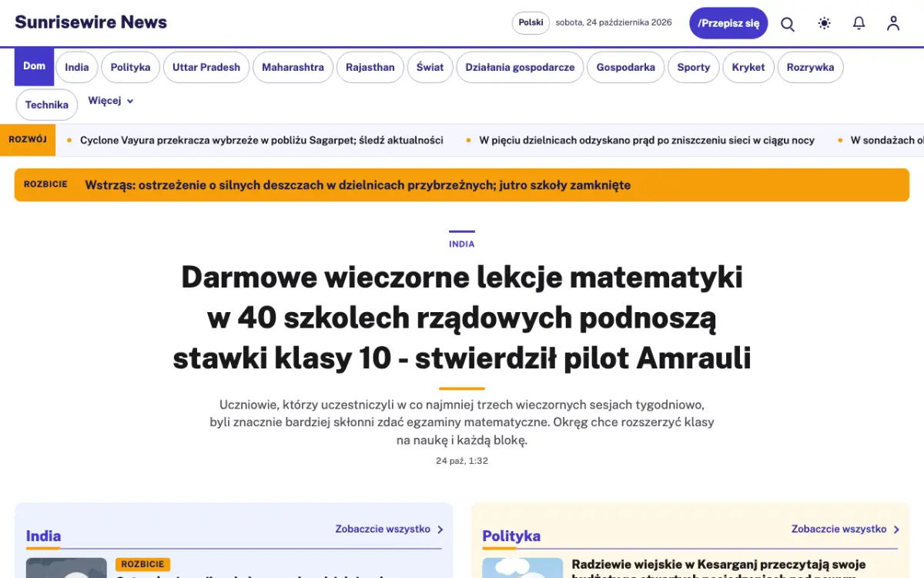924x578 pixels.
Task: Open the Technika navigation tab
Action: 47,105
